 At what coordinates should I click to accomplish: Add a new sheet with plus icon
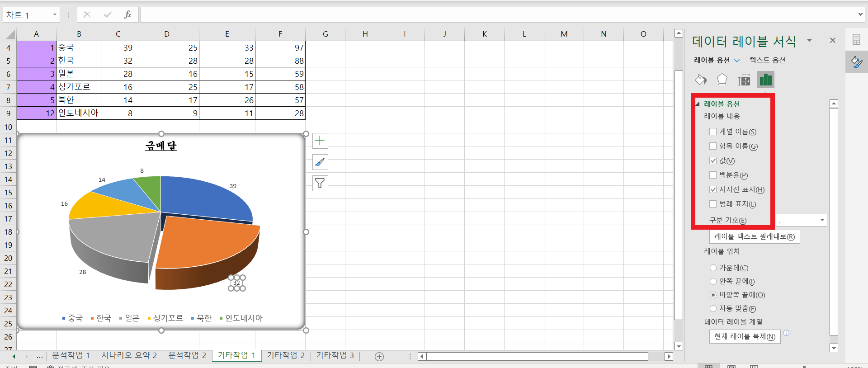tap(379, 356)
